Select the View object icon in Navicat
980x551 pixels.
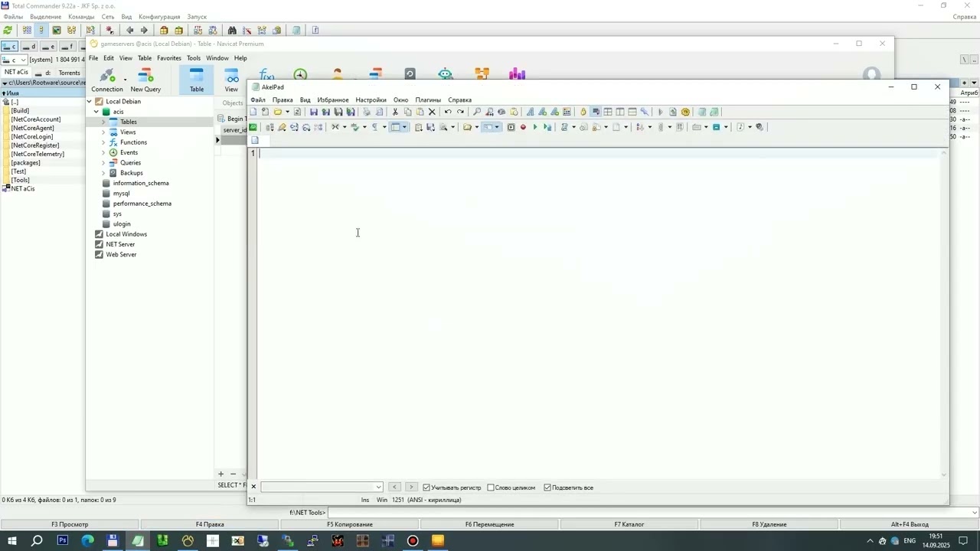pos(231,80)
